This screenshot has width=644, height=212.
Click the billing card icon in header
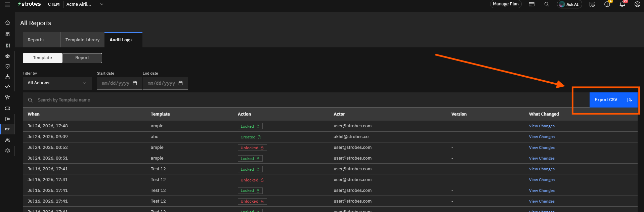click(531, 4)
